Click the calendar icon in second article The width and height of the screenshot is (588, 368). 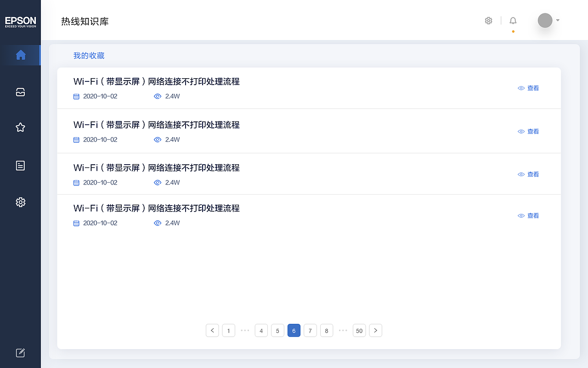pos(76,140)
